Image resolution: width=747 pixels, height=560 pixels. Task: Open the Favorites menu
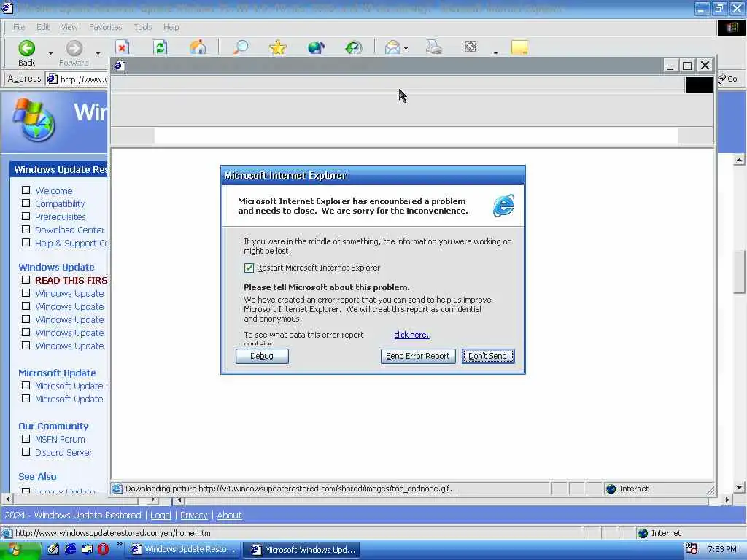click(105, 27)
